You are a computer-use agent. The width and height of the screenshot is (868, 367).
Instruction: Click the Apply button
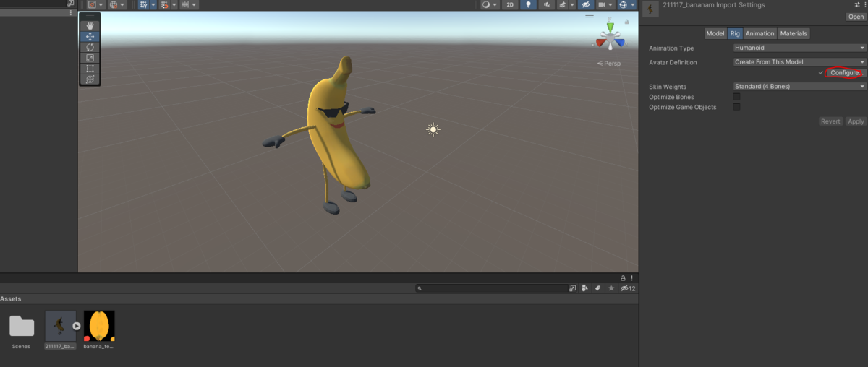(856, 121)
